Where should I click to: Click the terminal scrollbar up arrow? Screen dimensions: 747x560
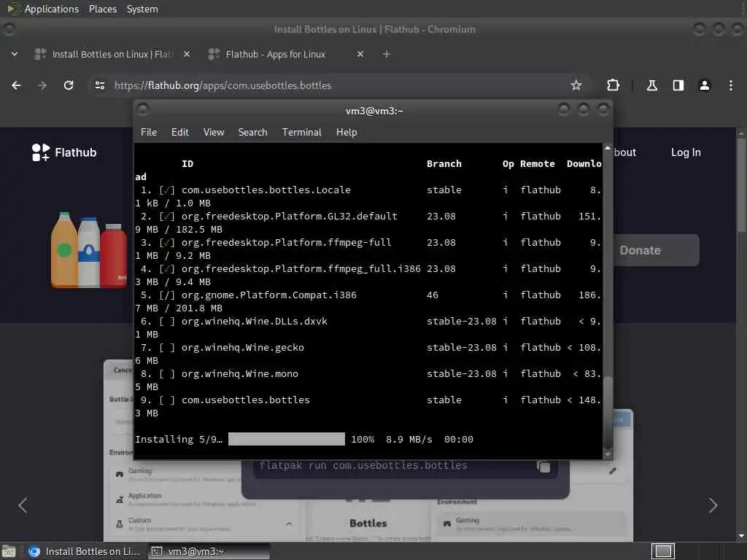[x=608, y=148]
